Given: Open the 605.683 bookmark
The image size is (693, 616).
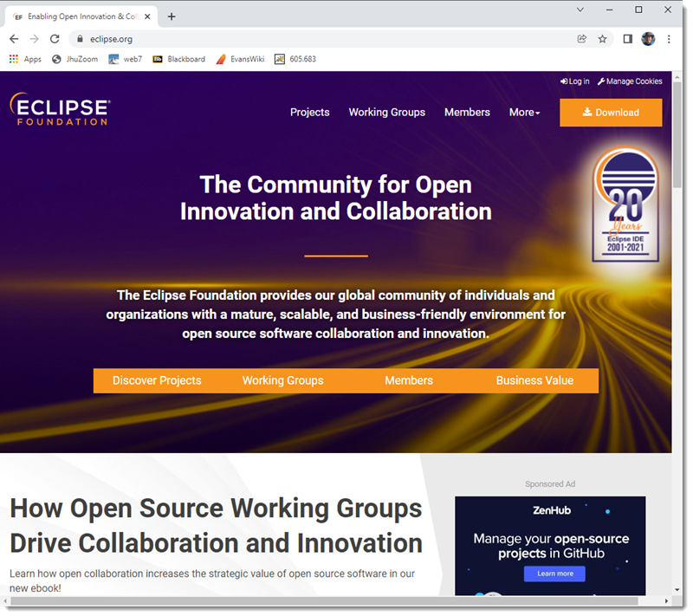Looking at the screenshot, I should 295,59.
